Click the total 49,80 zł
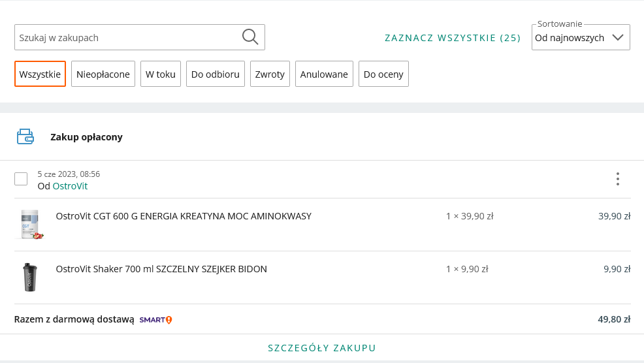644x363 pixels. (x=614, y=319)
